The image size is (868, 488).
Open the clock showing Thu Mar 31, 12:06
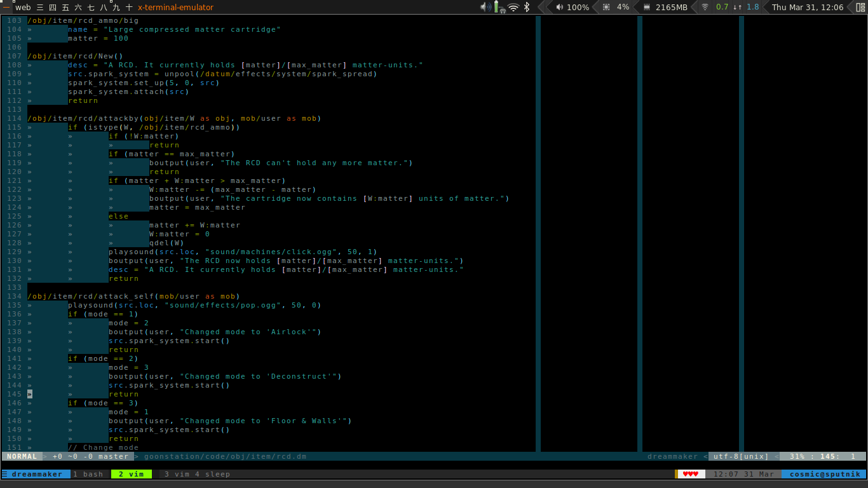tap(808, 7)
